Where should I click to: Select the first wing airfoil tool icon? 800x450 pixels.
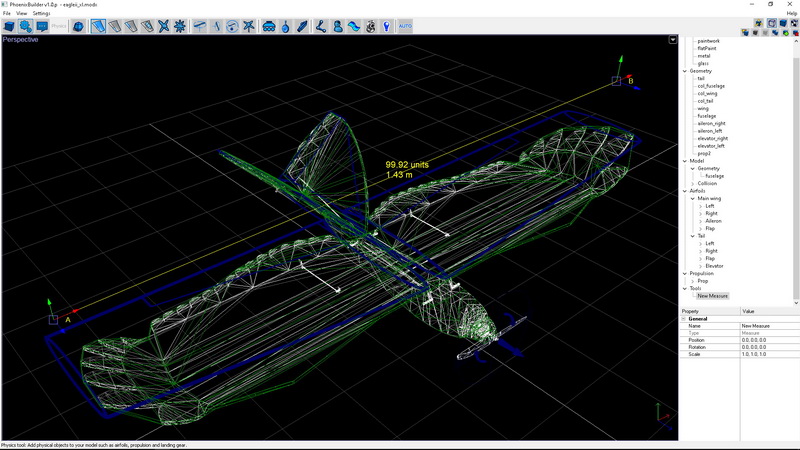click(100, 26)
